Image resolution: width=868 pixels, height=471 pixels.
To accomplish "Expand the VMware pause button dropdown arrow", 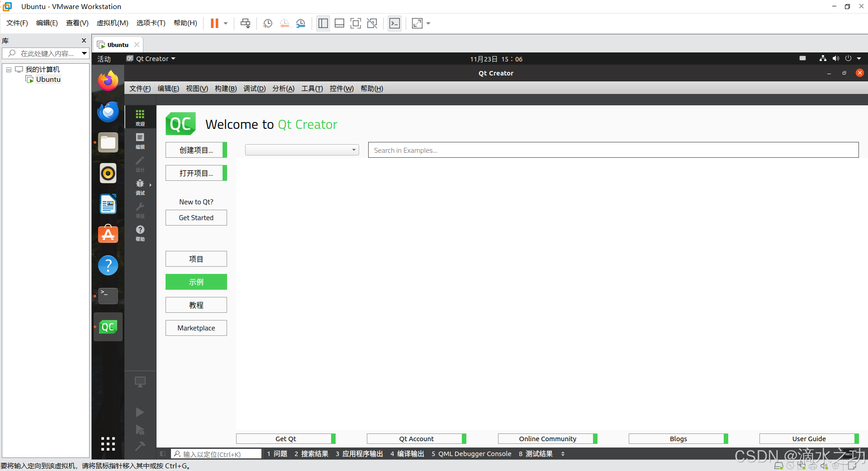I will [226, 23].
